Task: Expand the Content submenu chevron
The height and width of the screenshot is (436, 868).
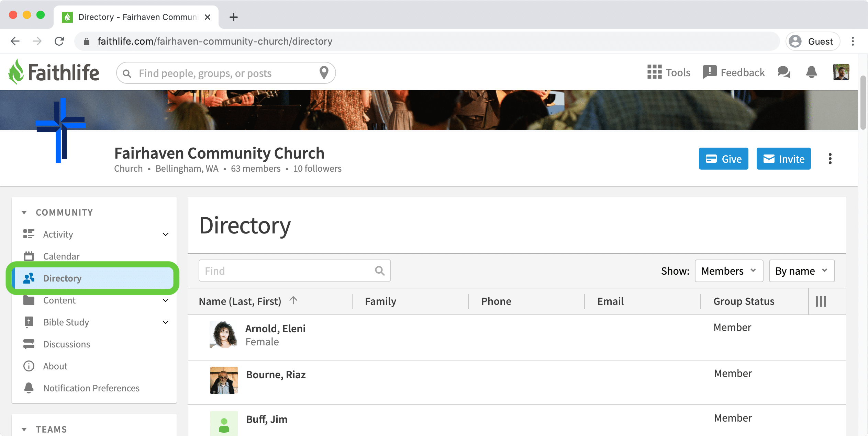Action: point(166,300)
